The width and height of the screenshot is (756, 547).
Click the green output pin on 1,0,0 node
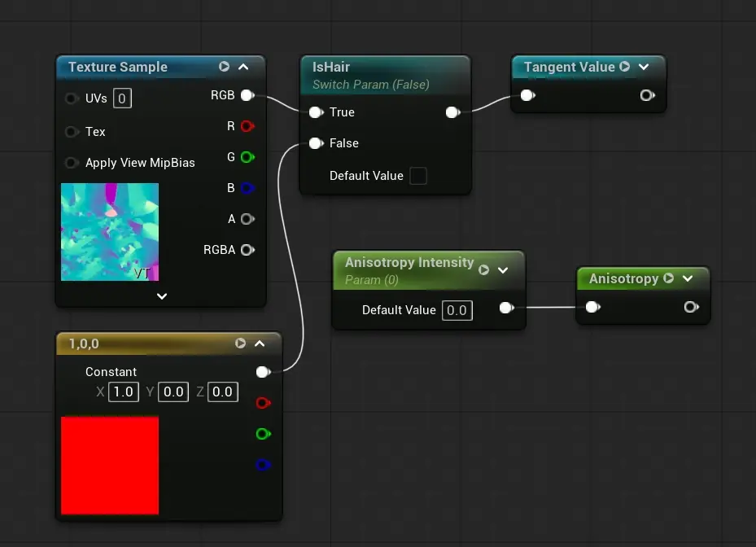(263, 434)
